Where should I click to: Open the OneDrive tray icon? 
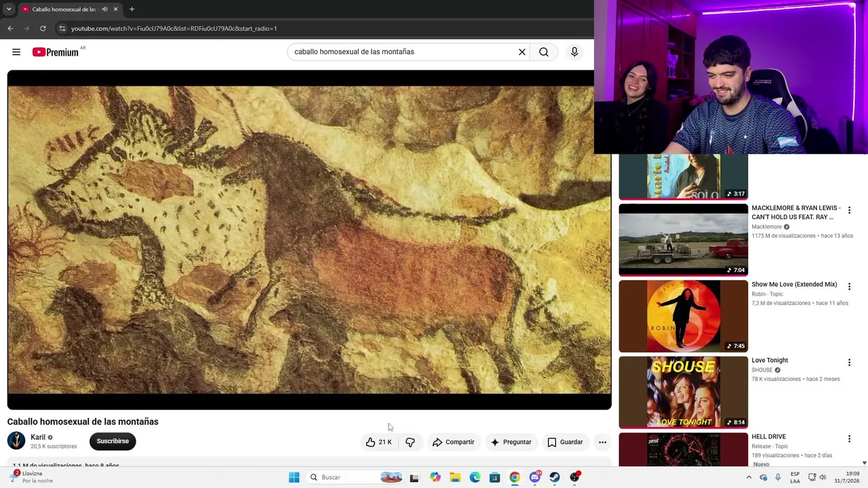tap(764, 477)
